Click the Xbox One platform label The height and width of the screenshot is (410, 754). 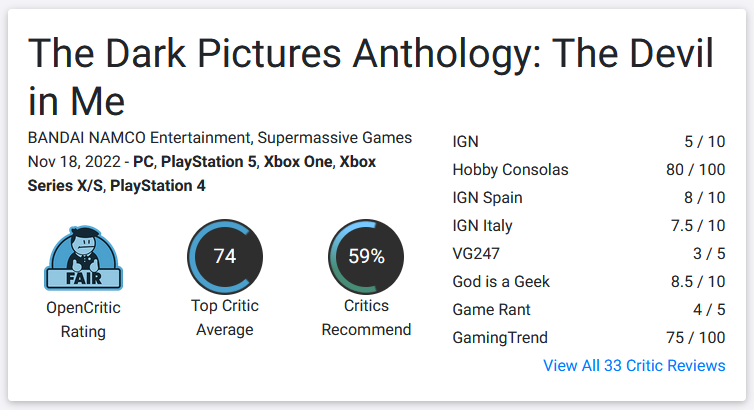coord(298,162)
